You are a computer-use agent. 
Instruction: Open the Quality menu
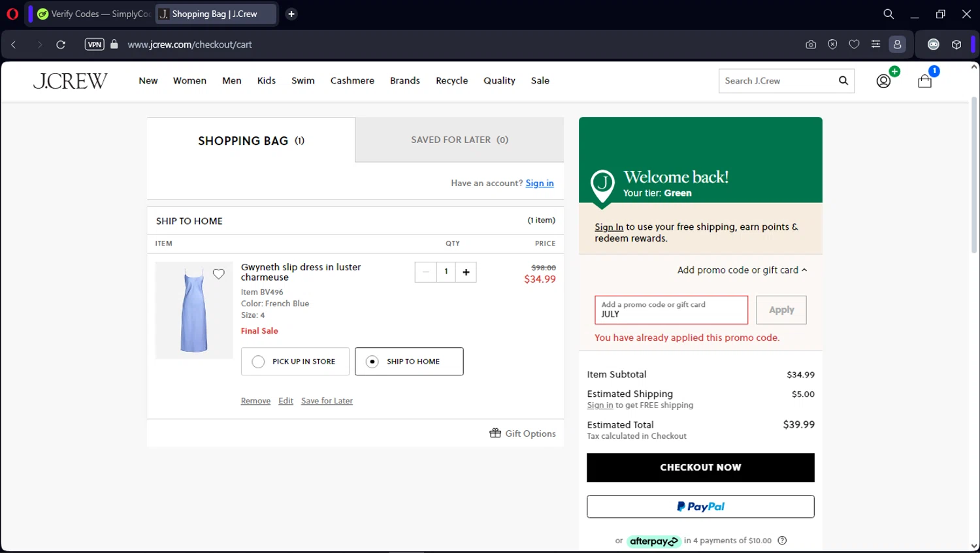coord(499,81)
